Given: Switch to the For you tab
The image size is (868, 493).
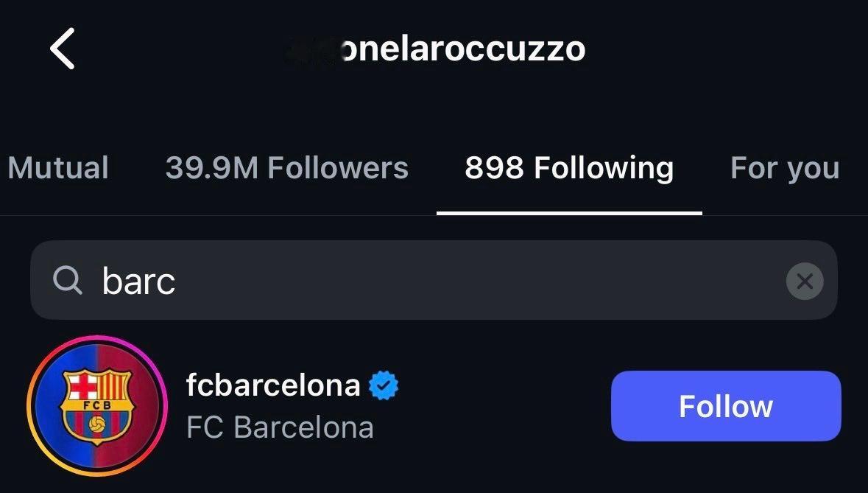Looking at the screenshot, I should point(785,168).
